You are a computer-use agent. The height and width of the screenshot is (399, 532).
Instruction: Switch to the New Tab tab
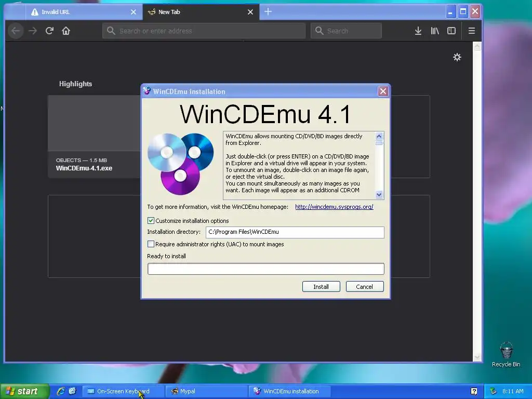point(201,12)
